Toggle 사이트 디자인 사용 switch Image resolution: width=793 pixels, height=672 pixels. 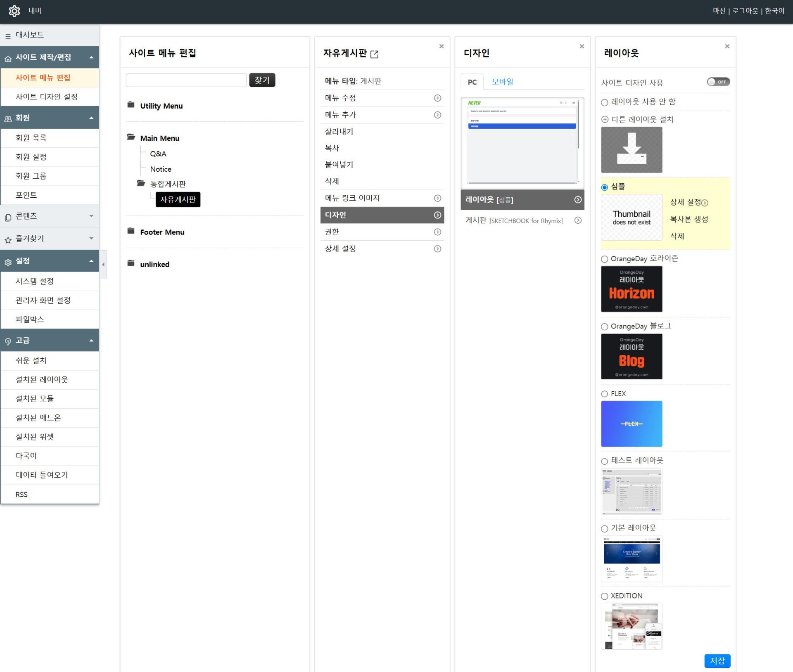coord(718,82)
